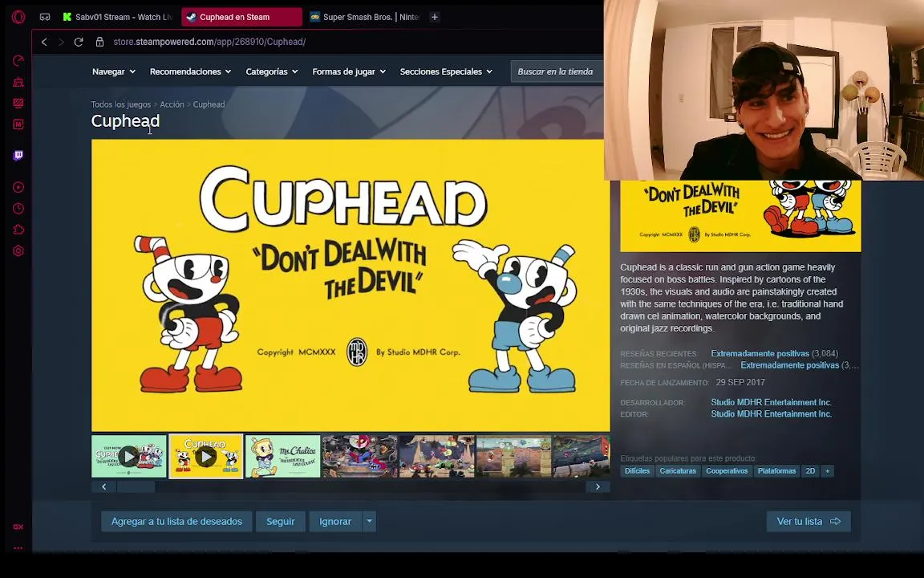Open Twitch panel in sidebar
Screen dimensions: 924x578
point(18,156)
